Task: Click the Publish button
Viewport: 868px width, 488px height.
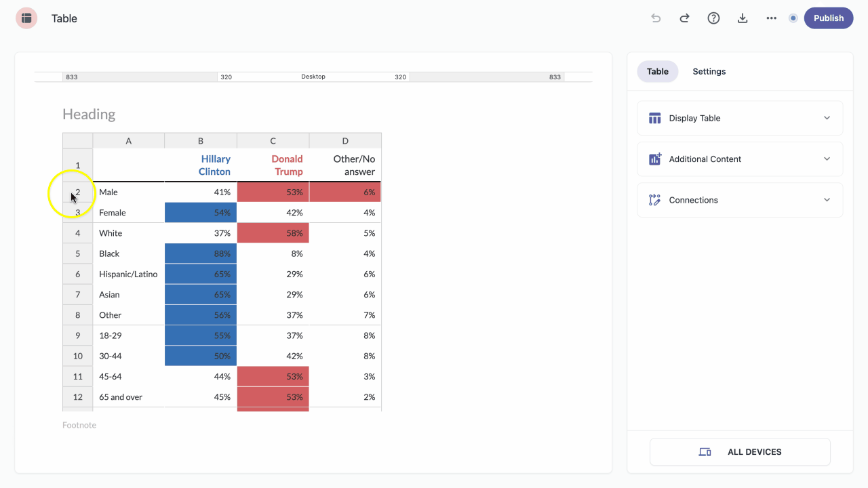Action: point(829,18)
